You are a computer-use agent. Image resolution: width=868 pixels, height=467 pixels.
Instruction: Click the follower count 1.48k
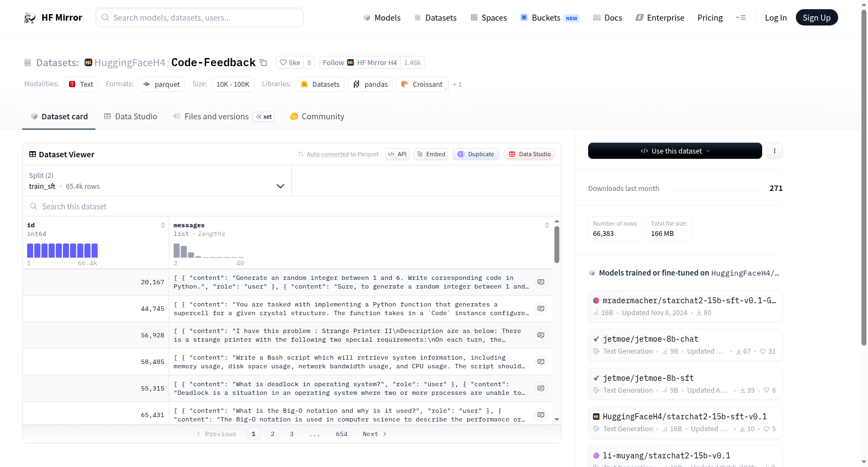[412, 62]
